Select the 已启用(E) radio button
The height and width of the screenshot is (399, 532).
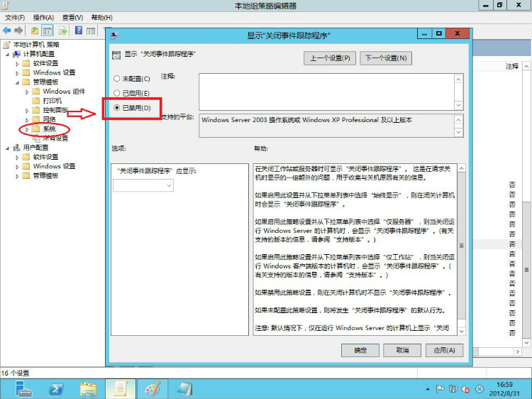[x=117, y=93]
